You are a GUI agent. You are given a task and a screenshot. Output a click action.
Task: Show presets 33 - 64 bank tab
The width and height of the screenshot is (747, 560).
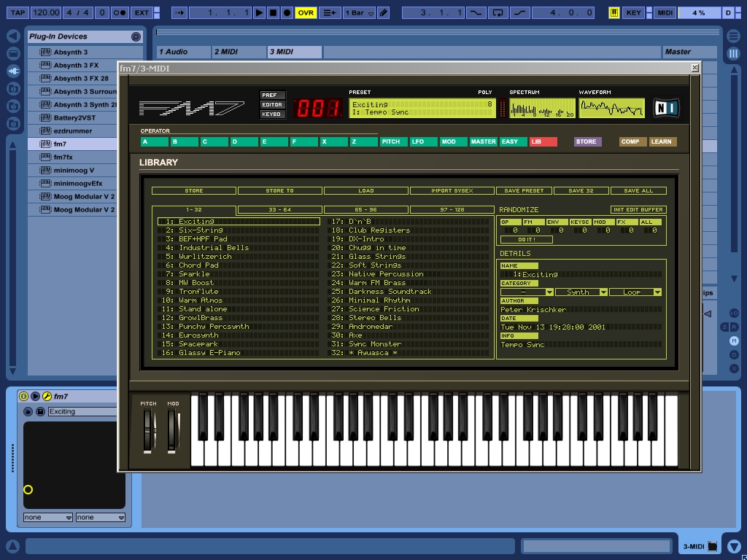click(279, 209)
